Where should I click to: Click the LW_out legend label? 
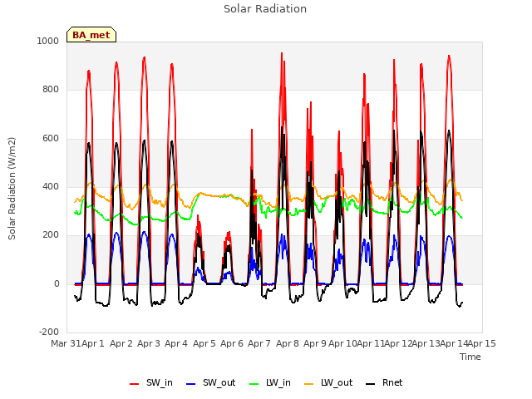pyautogui.click(x=337, y=382)
